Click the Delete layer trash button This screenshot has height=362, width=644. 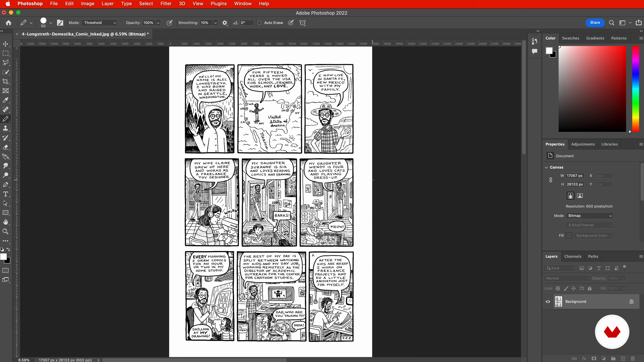coord(633,358)
